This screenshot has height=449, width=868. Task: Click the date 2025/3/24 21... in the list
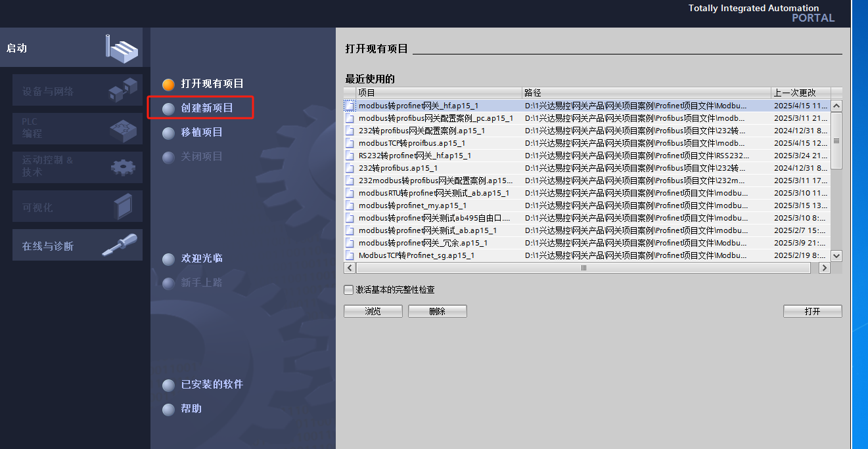tap(801, 156)
